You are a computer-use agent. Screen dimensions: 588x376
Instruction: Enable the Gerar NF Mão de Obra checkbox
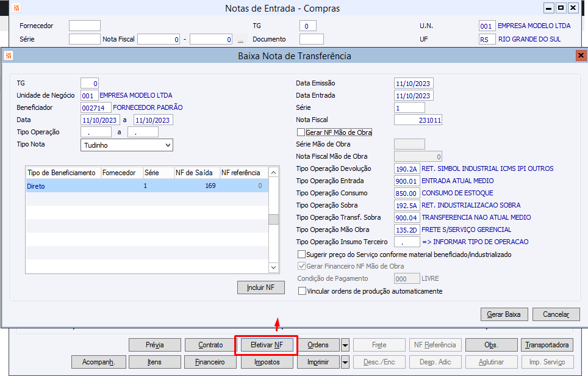click(301, 132)
